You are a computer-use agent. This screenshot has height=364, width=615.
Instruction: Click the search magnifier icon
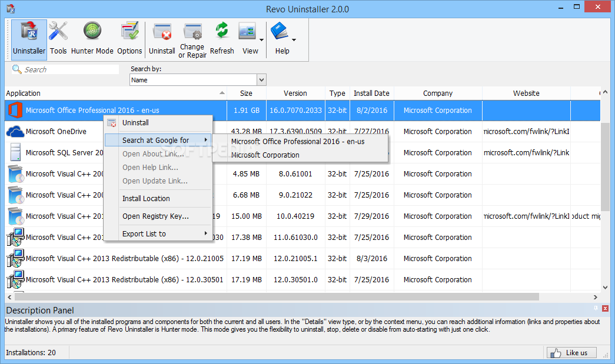(x=17, y=69)
